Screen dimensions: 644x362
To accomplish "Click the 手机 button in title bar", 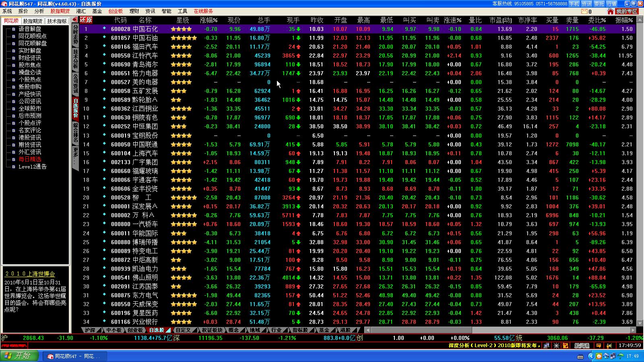I will tap(574, 4).
